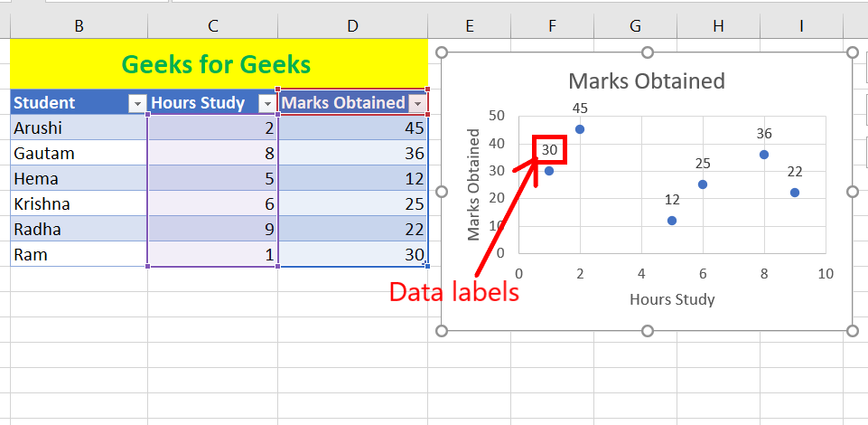Select the Marks Obtained header cell
This screenshot has height=425, width=868.
point(353,103)
